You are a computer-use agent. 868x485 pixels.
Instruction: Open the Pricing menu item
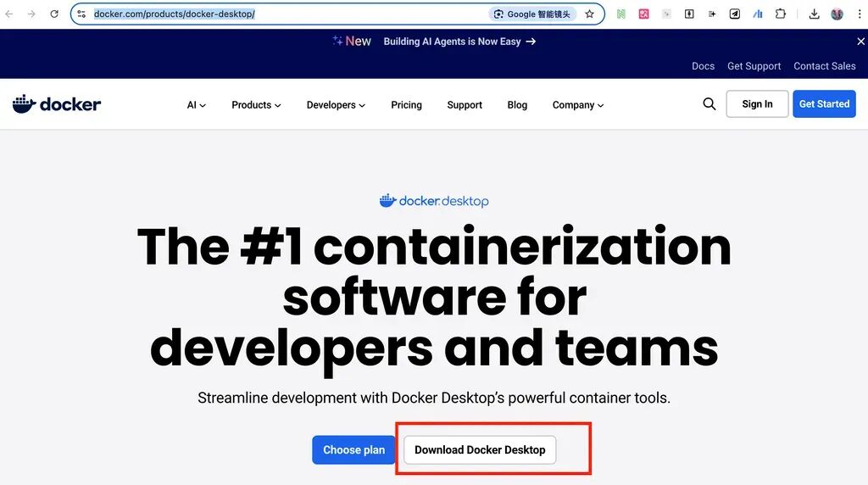tap(406, 105)
